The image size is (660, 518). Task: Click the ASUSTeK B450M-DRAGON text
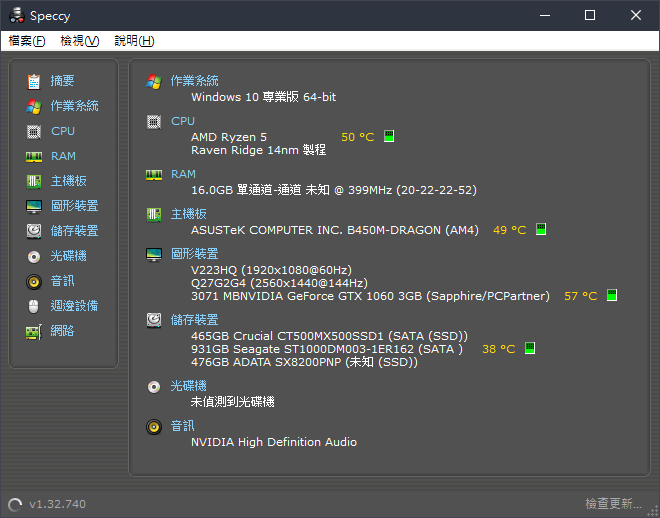pyautogui.click(x=335, y=231)
